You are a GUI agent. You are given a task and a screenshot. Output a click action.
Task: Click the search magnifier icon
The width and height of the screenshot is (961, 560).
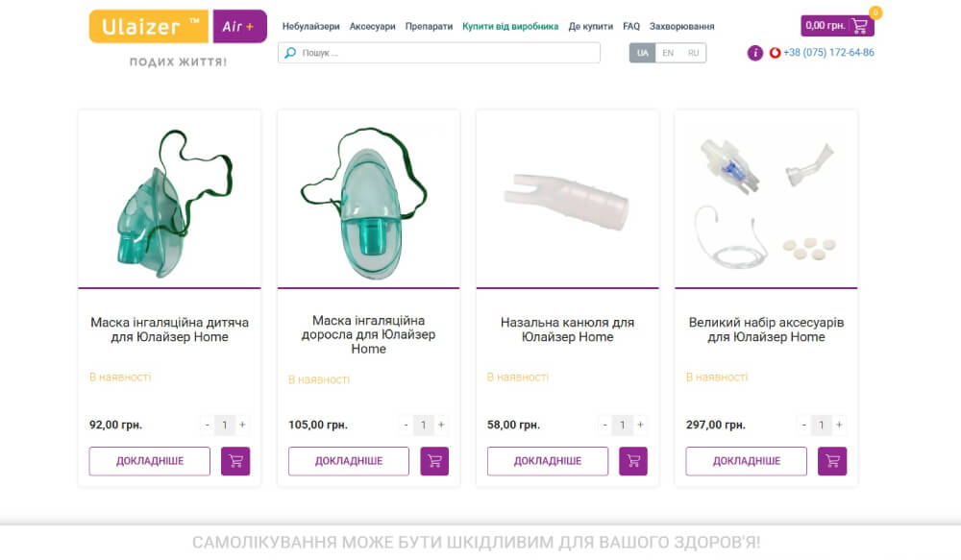click(290, 53)
